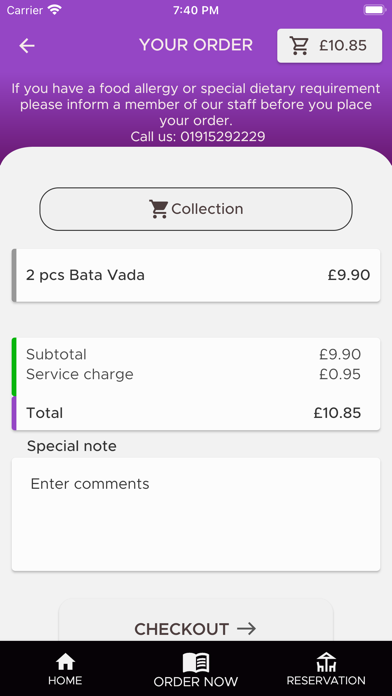
Task: Click the Enter comments text field
Action: click(x=196, y=514)
